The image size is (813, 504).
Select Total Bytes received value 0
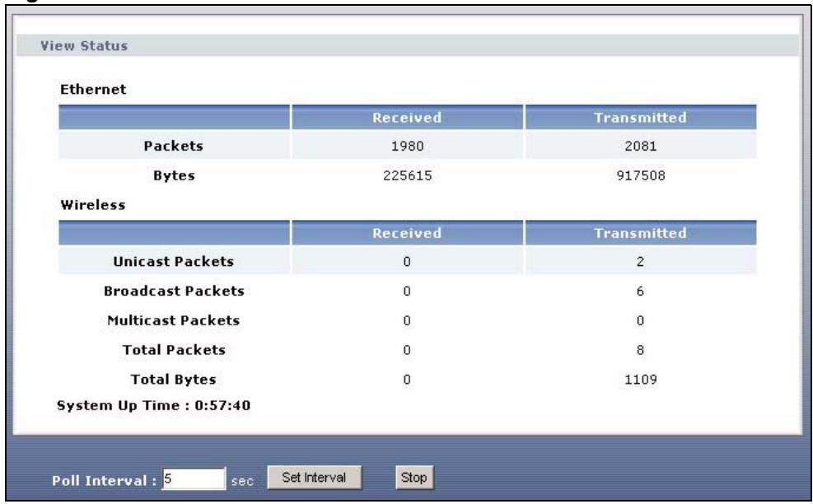407,380
